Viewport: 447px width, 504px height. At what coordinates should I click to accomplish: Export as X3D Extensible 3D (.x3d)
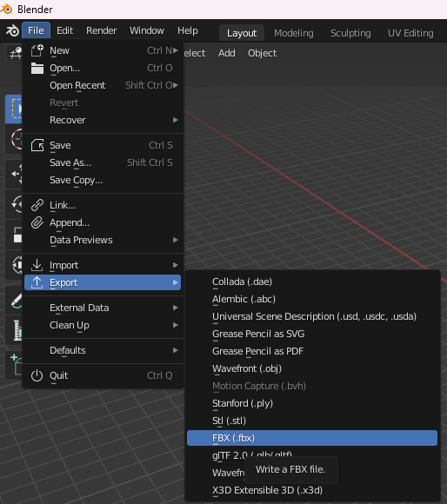[x=312, y=490]
